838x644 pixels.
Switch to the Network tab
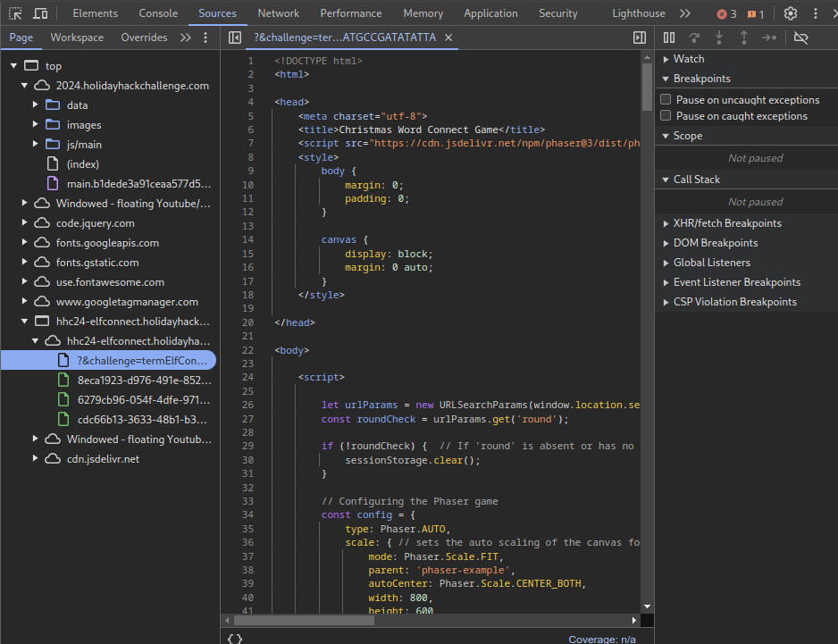click(x=279, y=13)
